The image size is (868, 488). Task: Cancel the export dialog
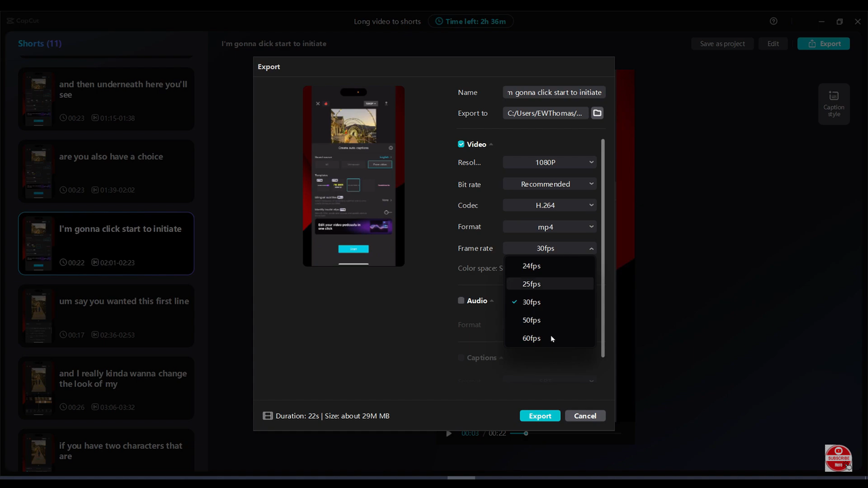point(585,415)
